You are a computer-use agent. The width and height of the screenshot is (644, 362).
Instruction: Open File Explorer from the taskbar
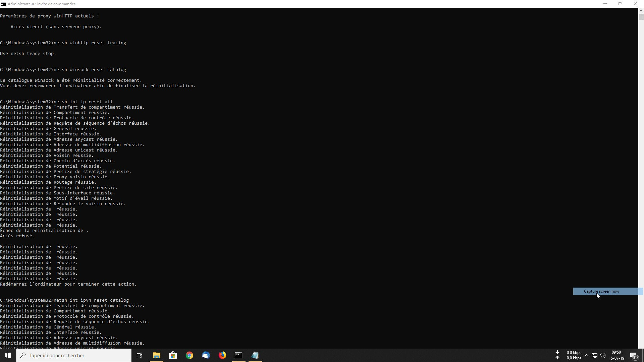[x=156, y=355]
